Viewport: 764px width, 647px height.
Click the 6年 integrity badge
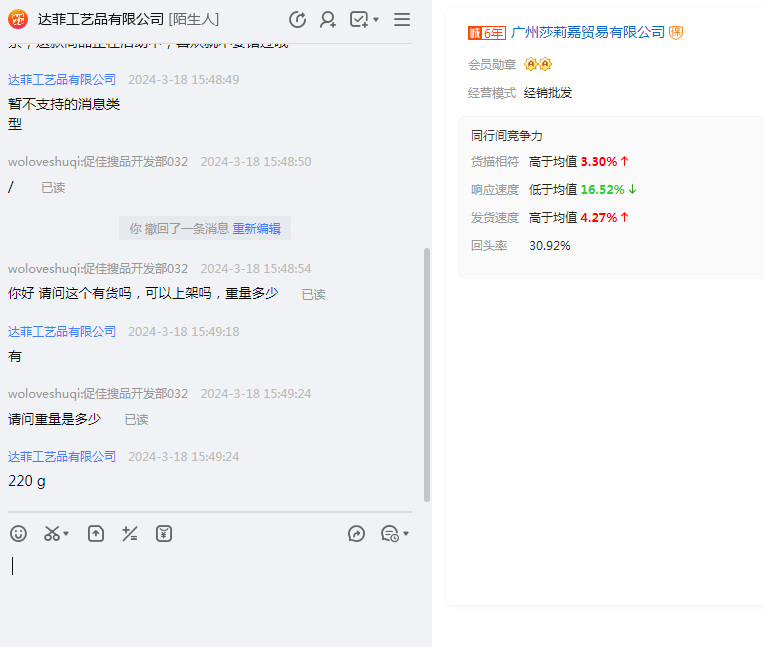tap(487, 33)
